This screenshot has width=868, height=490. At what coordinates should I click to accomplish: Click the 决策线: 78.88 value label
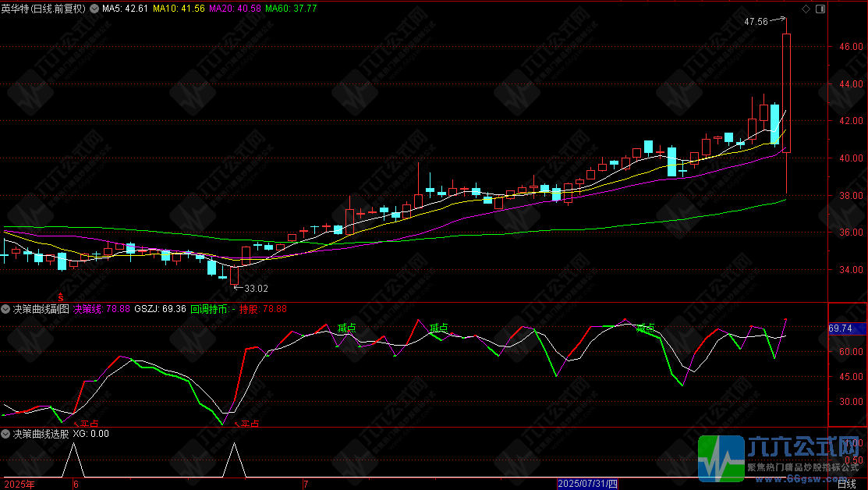pyautogui.click(x=102, y=309)
